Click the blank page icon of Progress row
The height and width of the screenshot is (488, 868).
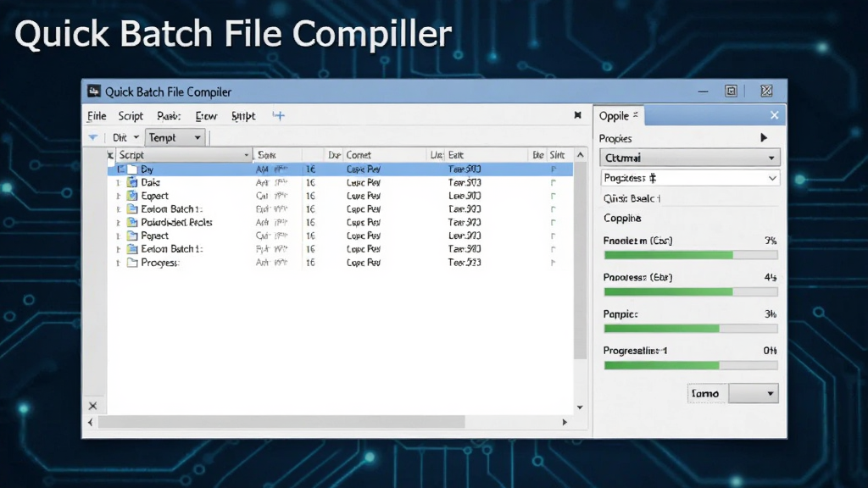pyautogui.click(x=132, y=263)
